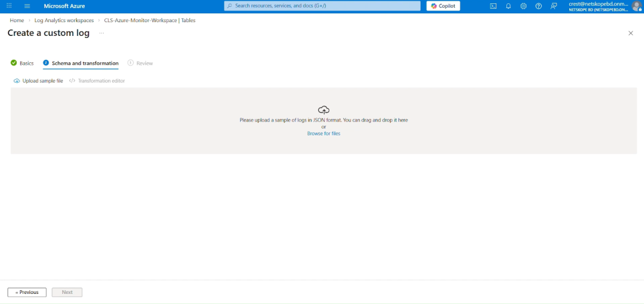Open the ellipsis menu beside Create a custom log
The image size is (644, 304).
(x=101, y=33)
